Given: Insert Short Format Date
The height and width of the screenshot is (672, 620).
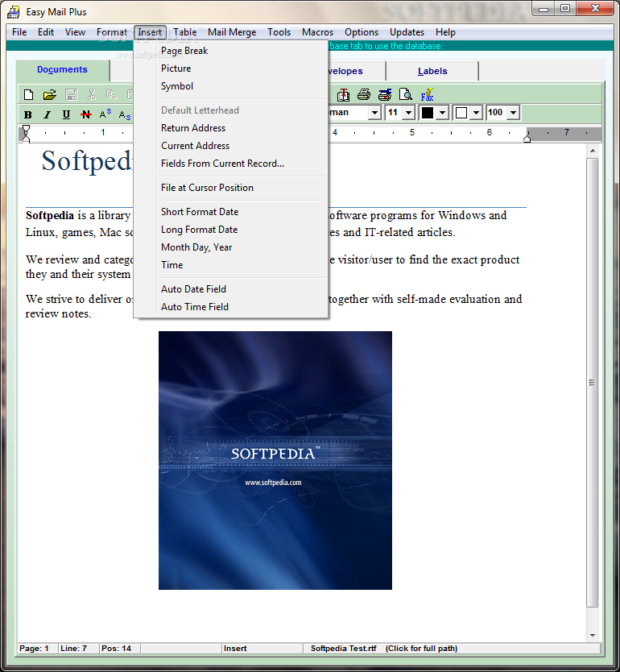Looking at the screenshot, I should tap(231, 212).
